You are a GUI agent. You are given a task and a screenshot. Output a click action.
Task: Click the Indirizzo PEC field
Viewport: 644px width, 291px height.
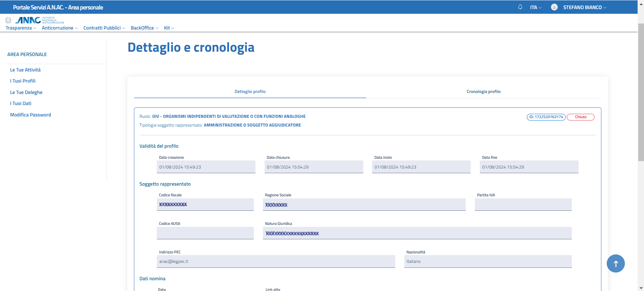pos(275,261)
